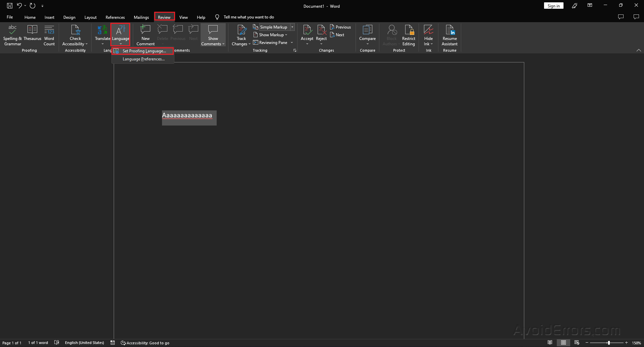Click the Tell me search field

[249, 17]
